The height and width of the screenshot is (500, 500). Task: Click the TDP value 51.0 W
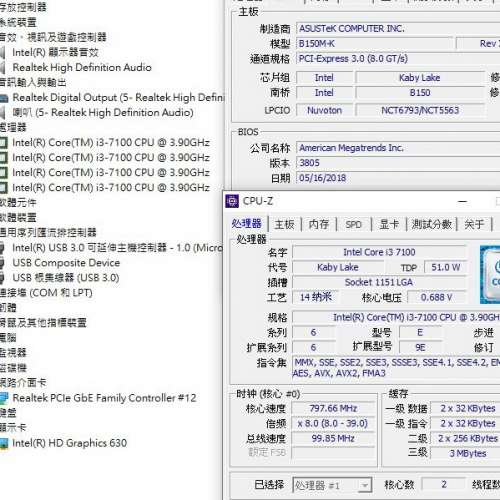445,267
